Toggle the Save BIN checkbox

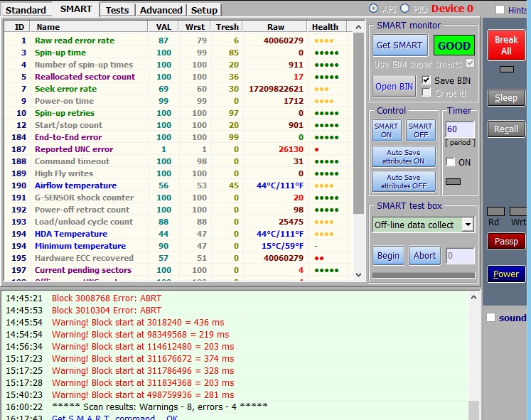point(427,80)
